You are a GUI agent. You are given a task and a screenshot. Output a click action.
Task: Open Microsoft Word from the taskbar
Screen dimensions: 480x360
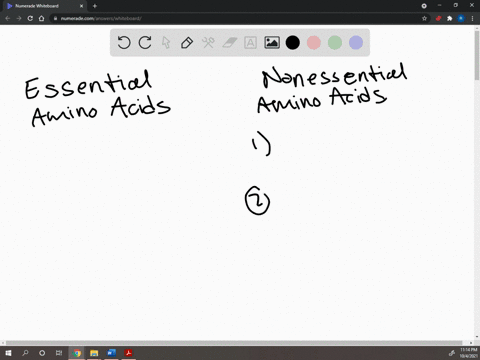(x=111, y=353)
